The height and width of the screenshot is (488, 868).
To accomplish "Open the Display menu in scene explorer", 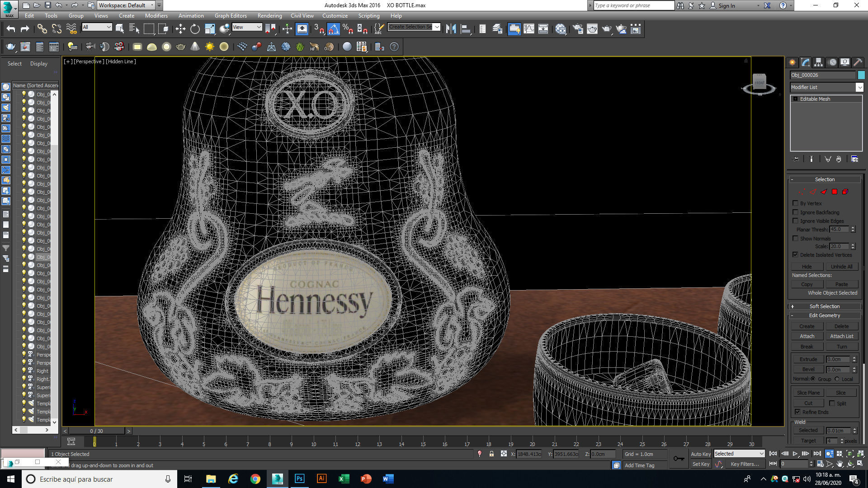I will click(39, 64).
